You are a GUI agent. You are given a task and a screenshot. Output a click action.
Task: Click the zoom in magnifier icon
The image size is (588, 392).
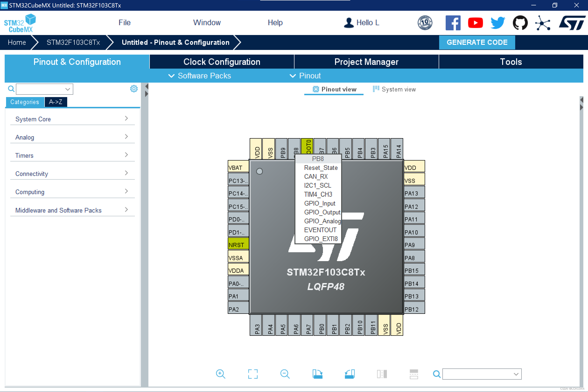220,374
